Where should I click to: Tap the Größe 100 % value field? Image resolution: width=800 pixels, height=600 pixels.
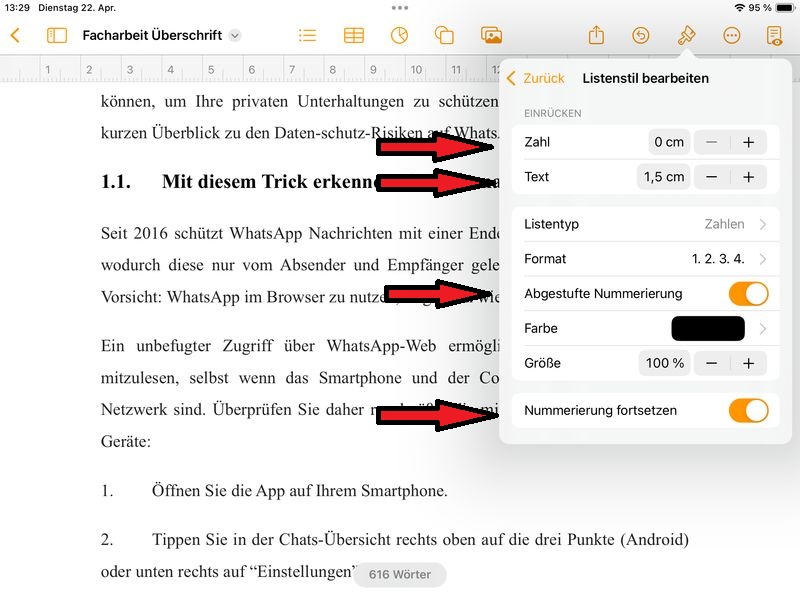point(664,363)
